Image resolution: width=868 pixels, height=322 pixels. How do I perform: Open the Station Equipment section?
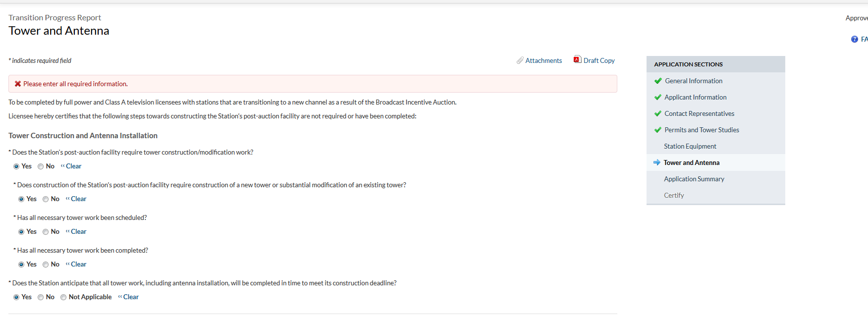coord(690,146)
